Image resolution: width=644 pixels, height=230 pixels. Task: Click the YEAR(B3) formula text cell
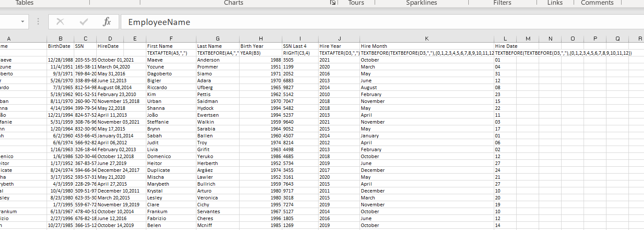(x=261, y=53)
